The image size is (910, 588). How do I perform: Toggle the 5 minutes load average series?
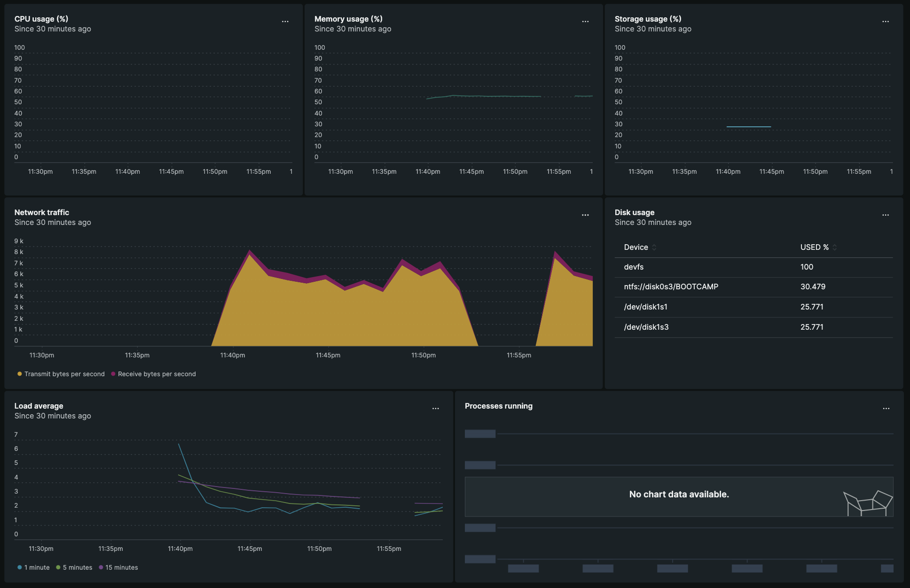point(74,567)
